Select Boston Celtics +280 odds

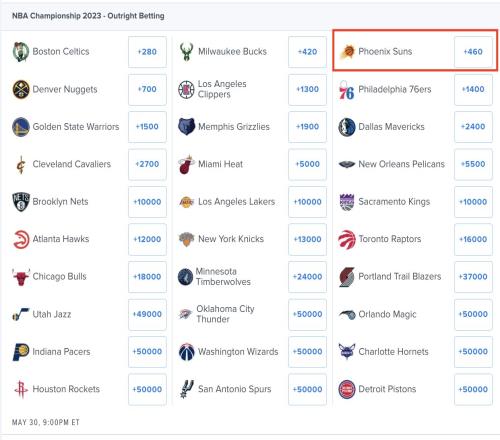(x=147, y=52)
